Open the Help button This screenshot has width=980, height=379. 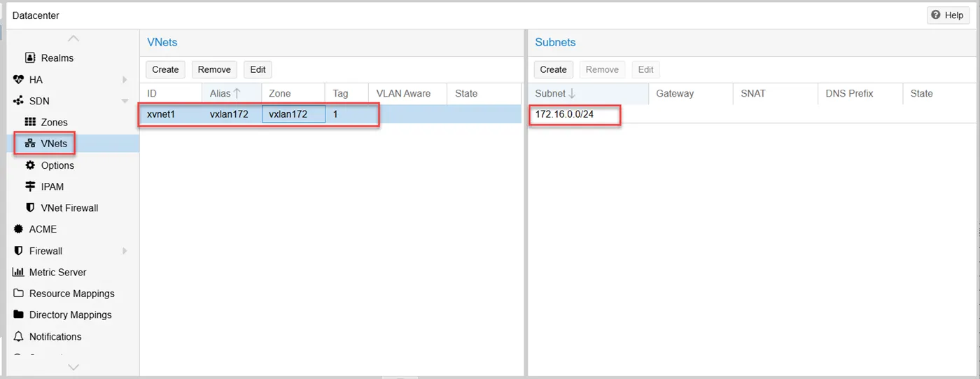948,15
